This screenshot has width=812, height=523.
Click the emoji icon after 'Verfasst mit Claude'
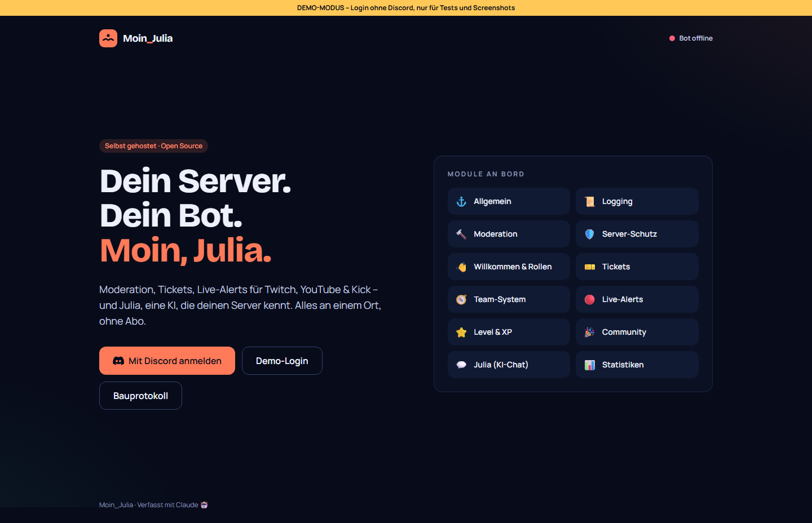point(204,505)
